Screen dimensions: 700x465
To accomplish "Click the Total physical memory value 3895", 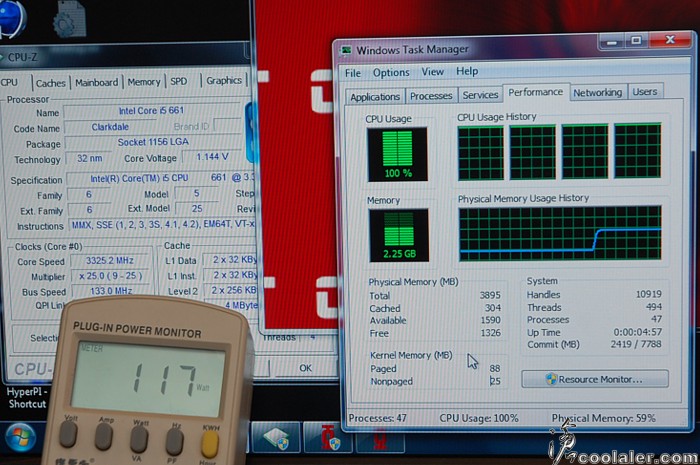I will (490, 295).
